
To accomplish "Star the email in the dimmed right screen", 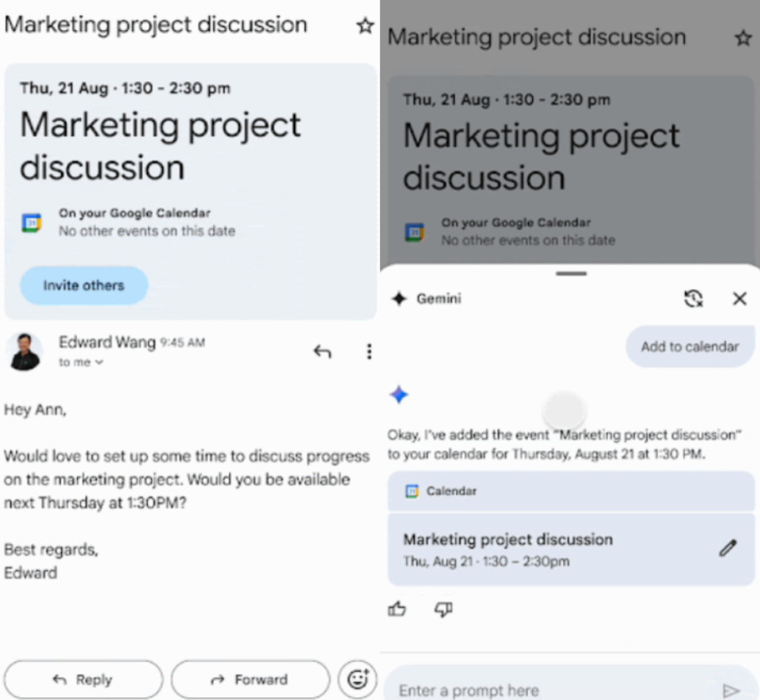I will click(743, 38).
